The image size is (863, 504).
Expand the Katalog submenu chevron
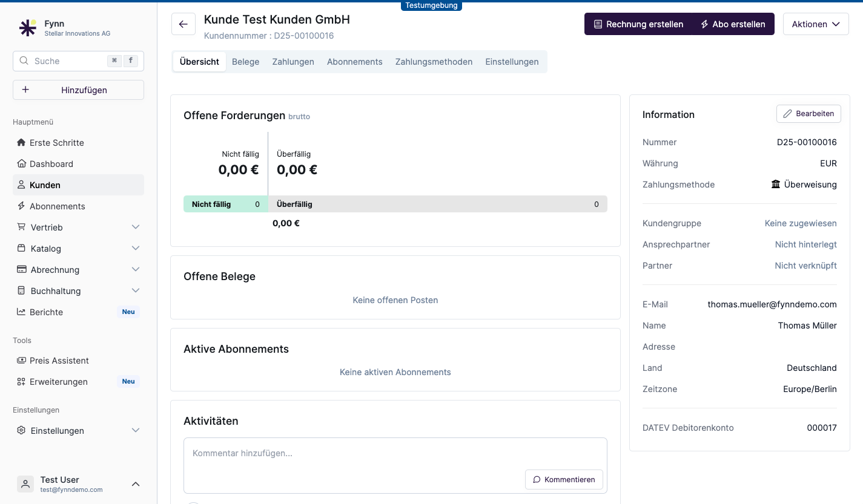coord(136,248)
